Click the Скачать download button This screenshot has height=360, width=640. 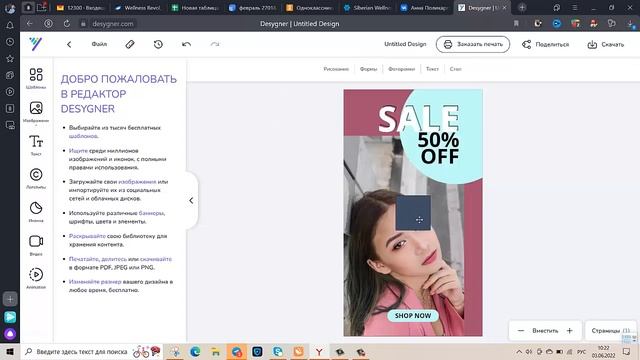click(606, 44)
